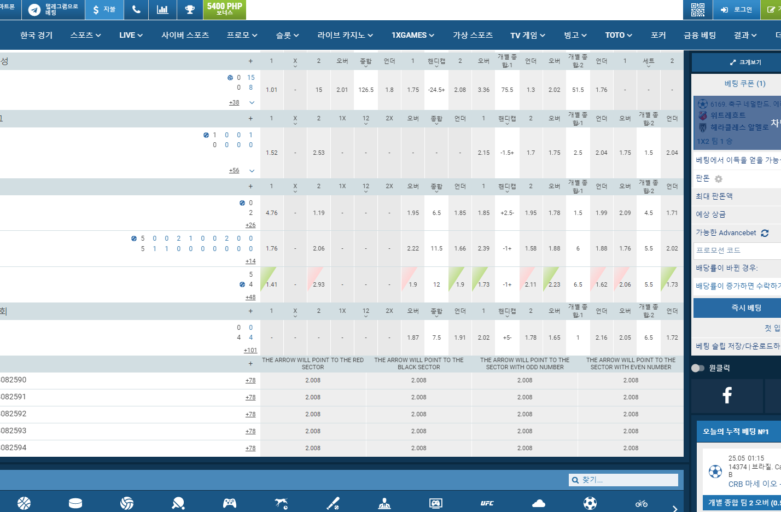Open the phone callback icon
781x512 pixels.
pyautogui.click(x=136, y=9)
